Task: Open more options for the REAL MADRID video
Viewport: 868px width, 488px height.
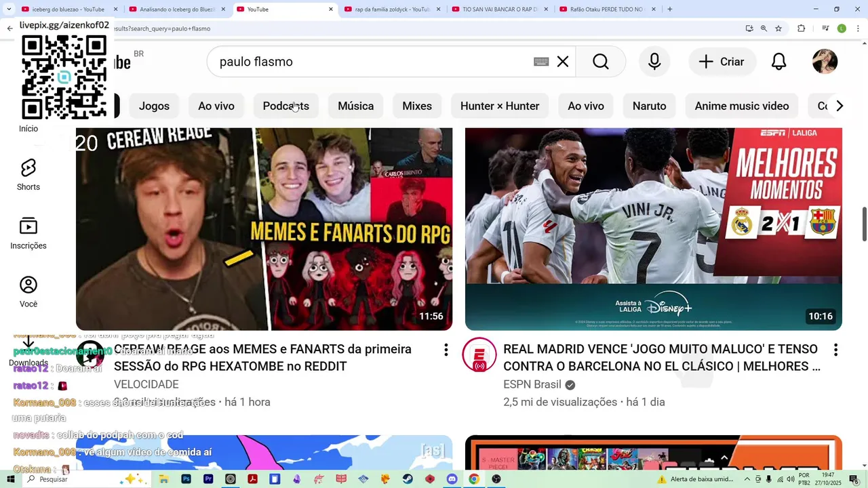Action: 835,350
